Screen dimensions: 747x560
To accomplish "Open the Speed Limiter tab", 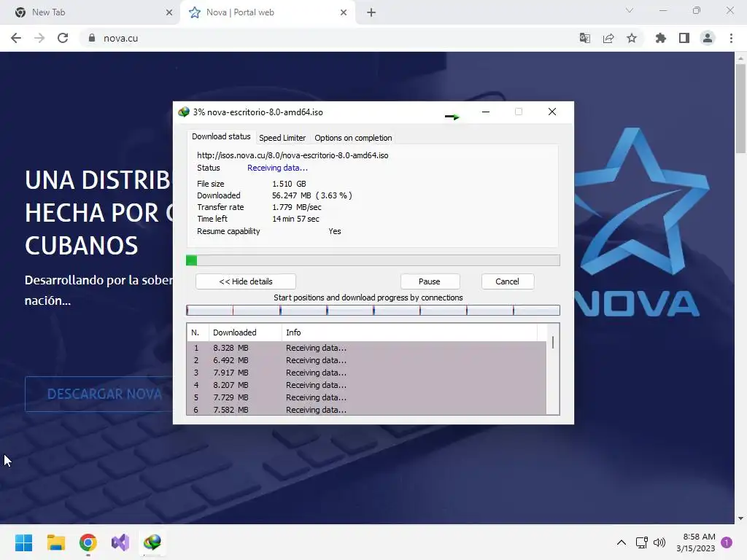I will [x=282, y=138].
